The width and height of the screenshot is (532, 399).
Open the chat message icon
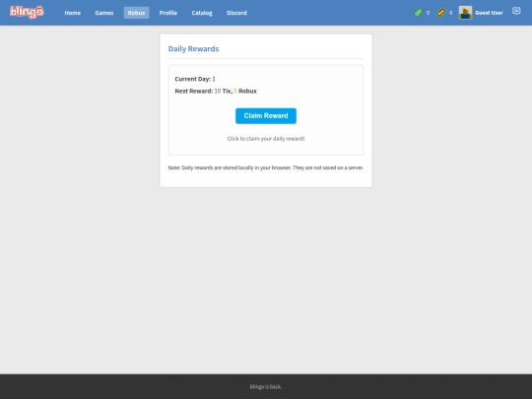(x=516, y=11)
